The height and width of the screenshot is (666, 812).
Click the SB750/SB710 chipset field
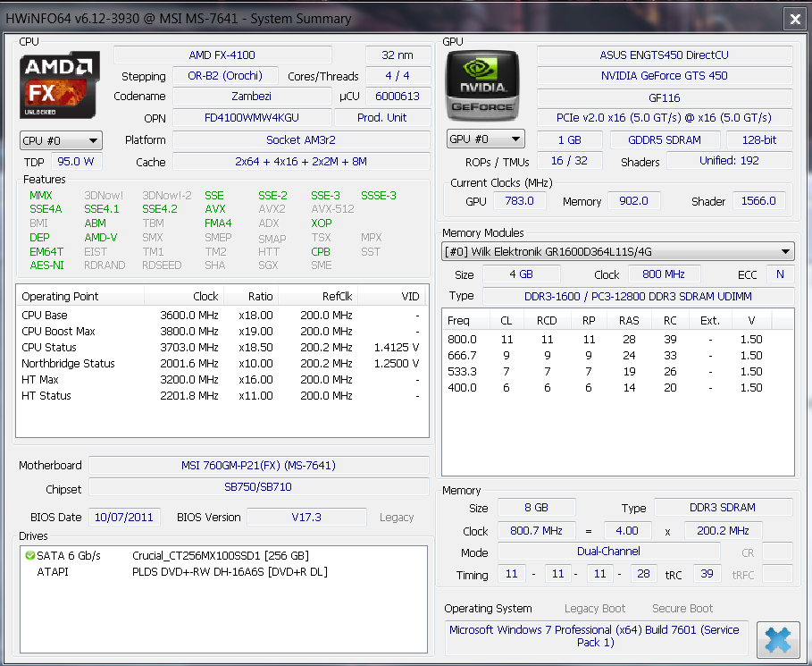(x=259, y=487)
